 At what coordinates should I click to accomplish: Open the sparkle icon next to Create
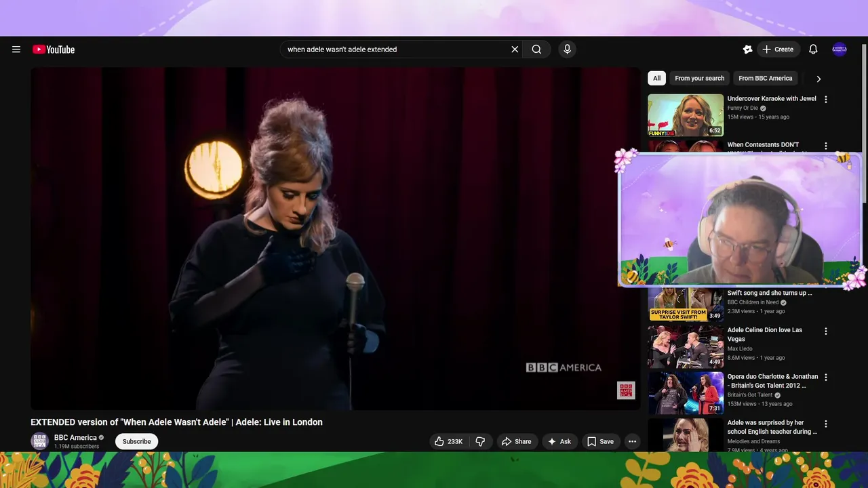coord(747,49)
